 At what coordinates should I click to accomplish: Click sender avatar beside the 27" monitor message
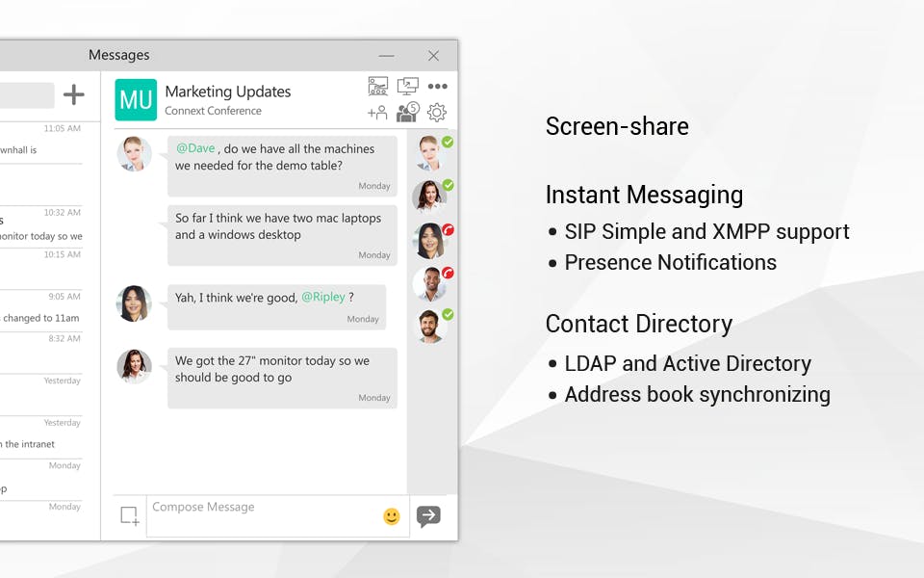[135, 366]
